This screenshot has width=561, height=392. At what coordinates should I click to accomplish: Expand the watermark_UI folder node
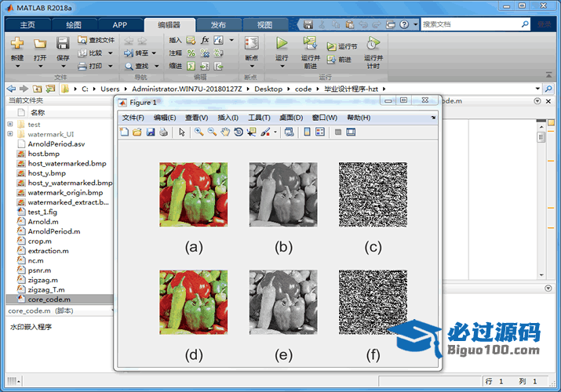click(10, 133)
